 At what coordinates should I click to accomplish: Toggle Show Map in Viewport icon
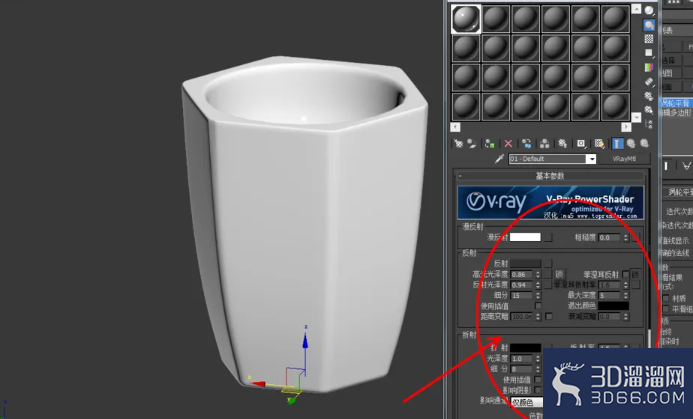click(x=599, y=143)
